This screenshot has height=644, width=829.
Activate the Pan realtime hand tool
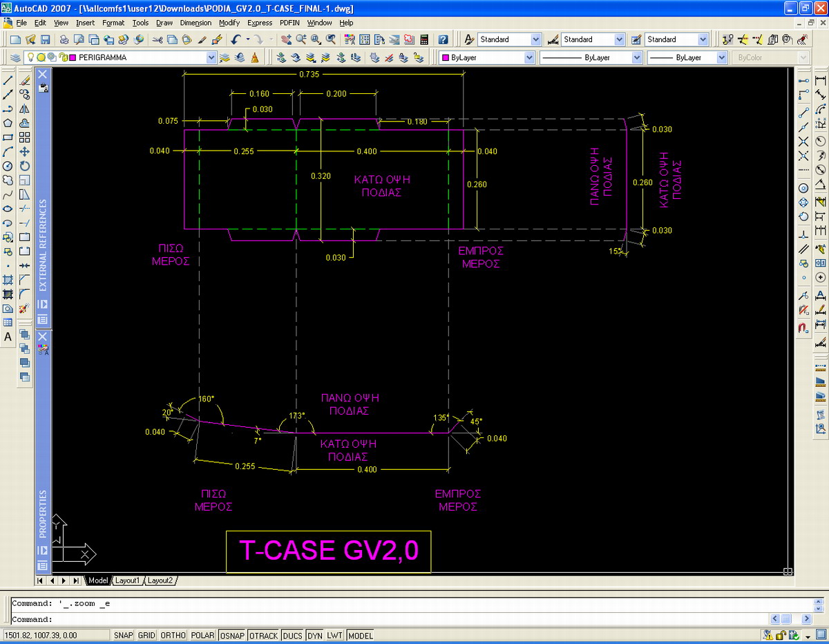click(285, 39)
